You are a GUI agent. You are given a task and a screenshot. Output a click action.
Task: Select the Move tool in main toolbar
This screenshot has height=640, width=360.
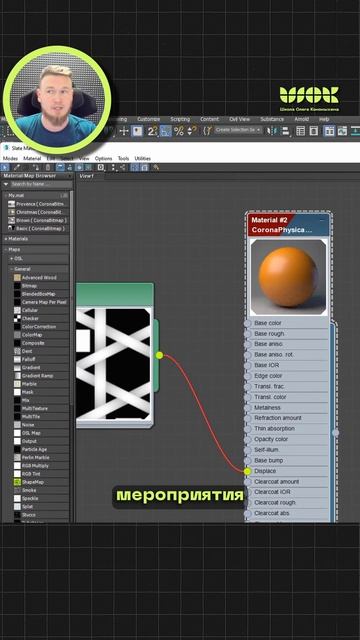pyautogui.click(x=124, y=131)
